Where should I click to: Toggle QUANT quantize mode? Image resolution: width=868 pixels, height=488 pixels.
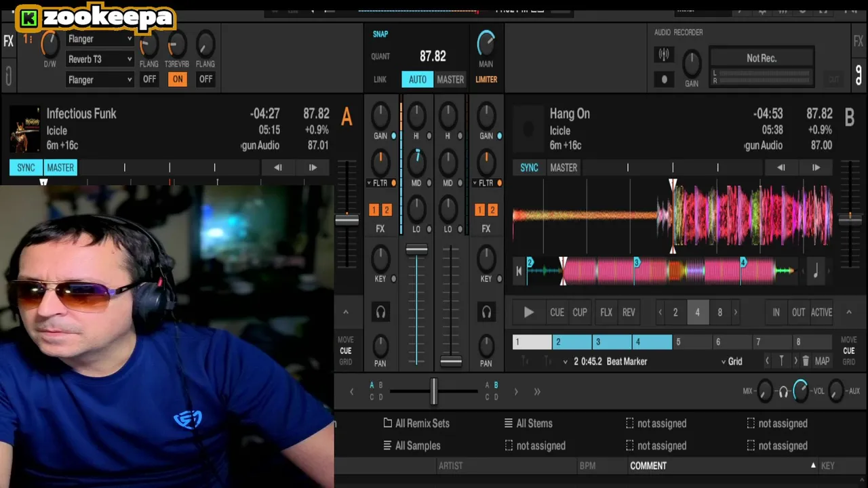(x=380, y=56)
